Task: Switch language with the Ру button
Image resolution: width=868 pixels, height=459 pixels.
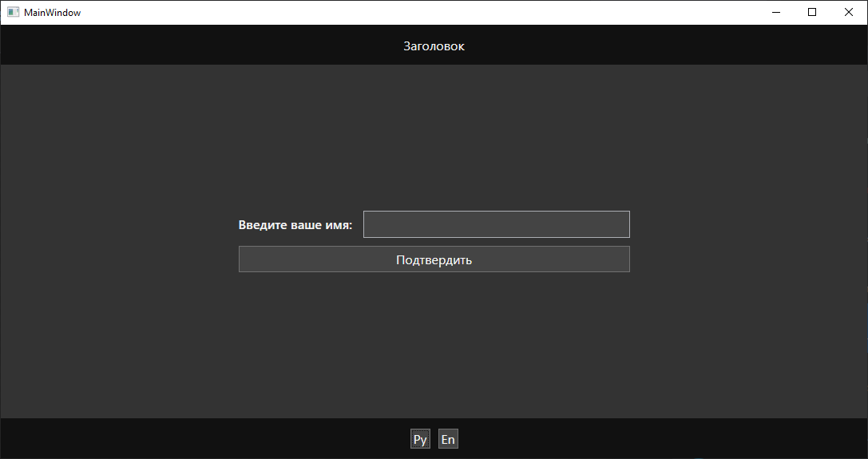Action: pos(420,439)
